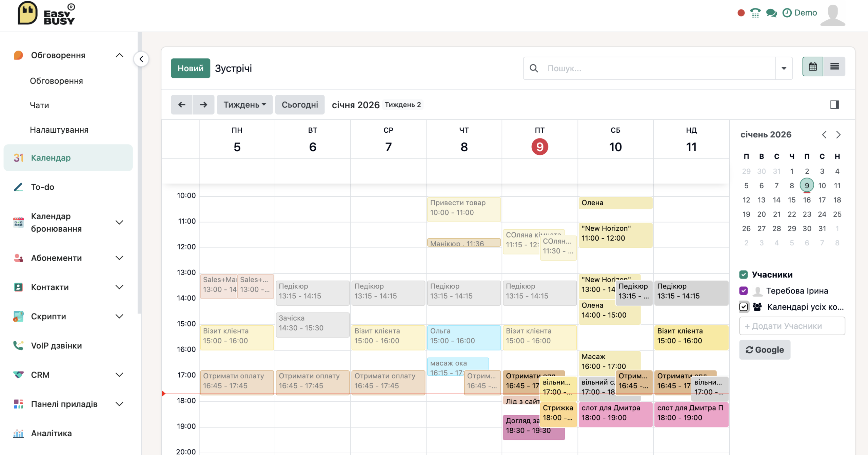Click the Скрипти document icon

18,316
